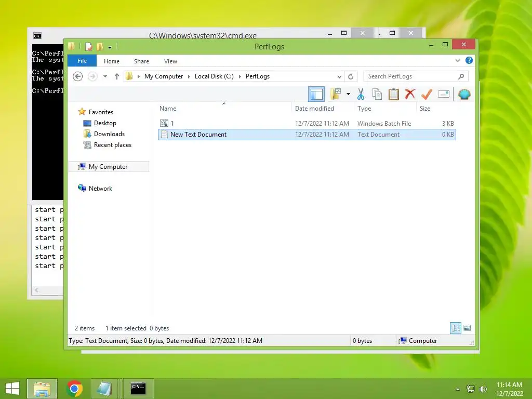Launch Google Chrome from the taskbar
Image resolution: width=532 pixels, height=399 pixels.
coord(75,389)
